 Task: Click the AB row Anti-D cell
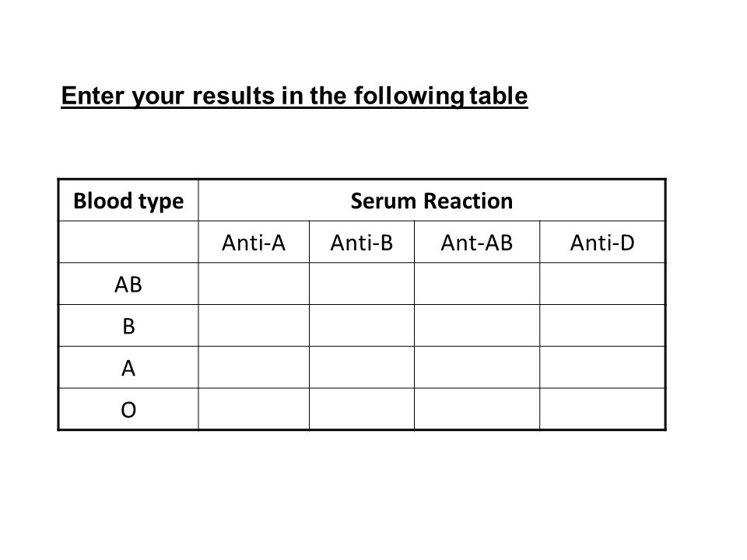tap(602, 284)
